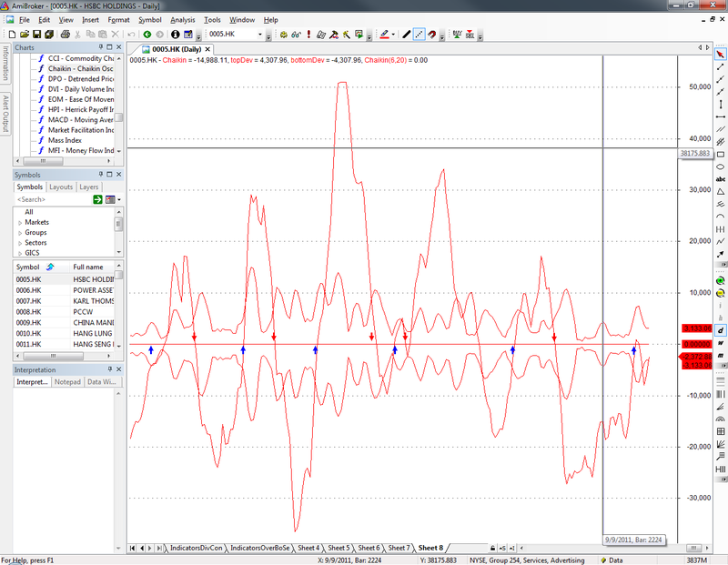
Task: Click the Save All icon
Action: coord(49,35)
